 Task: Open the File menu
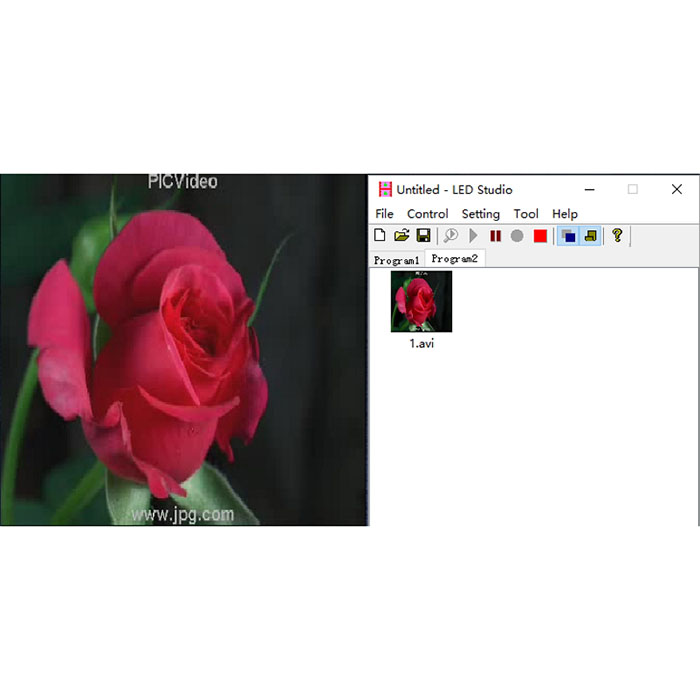pyautogui.click(x=384, y=214)
